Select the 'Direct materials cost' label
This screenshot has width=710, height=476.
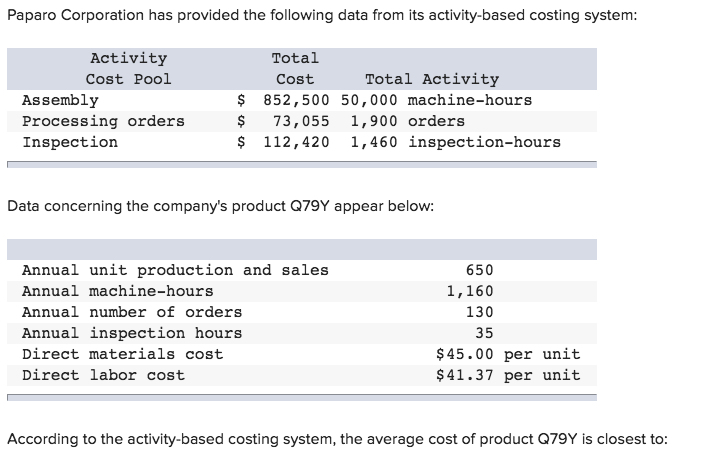[x=123, y=354]
